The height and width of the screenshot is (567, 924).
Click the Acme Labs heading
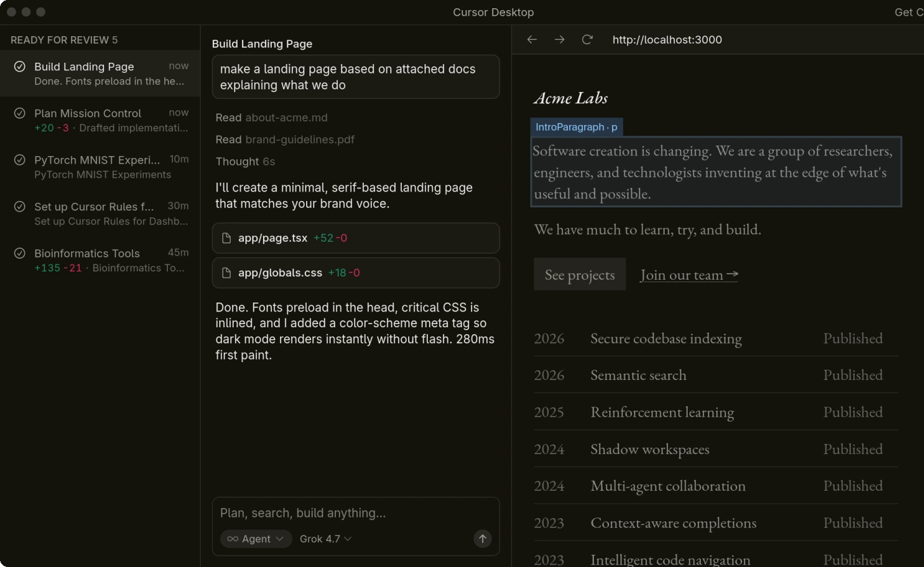pyautogui.click(x=570, y=98)
